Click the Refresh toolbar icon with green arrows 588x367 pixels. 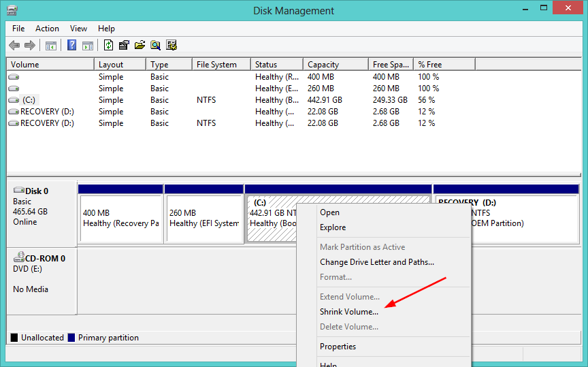(108, 46)
